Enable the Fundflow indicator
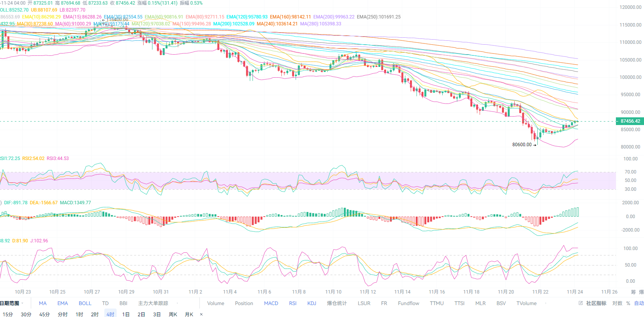The image size is (644, 317). coord(408,303)
